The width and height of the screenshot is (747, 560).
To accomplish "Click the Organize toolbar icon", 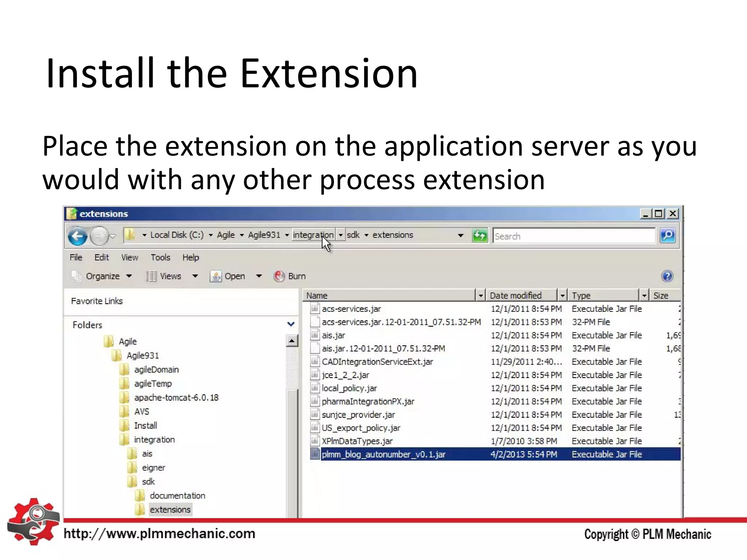I will click(77, 276).
